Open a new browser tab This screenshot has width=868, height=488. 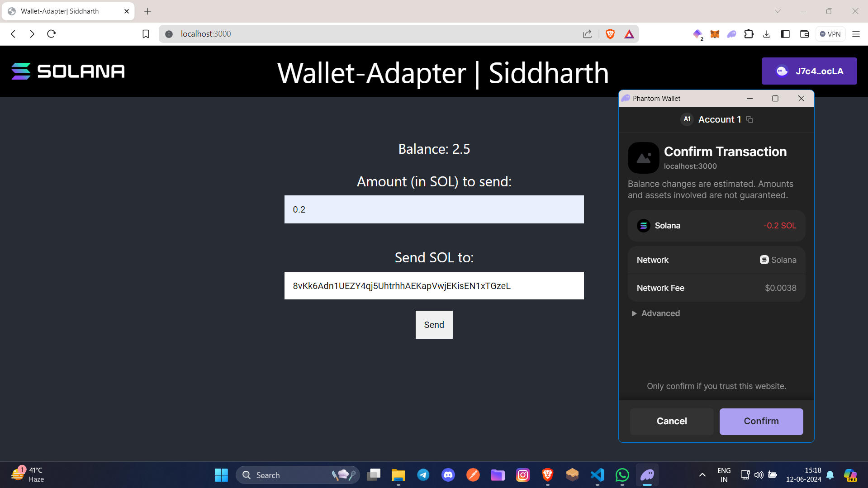click(x=147, y=11)
